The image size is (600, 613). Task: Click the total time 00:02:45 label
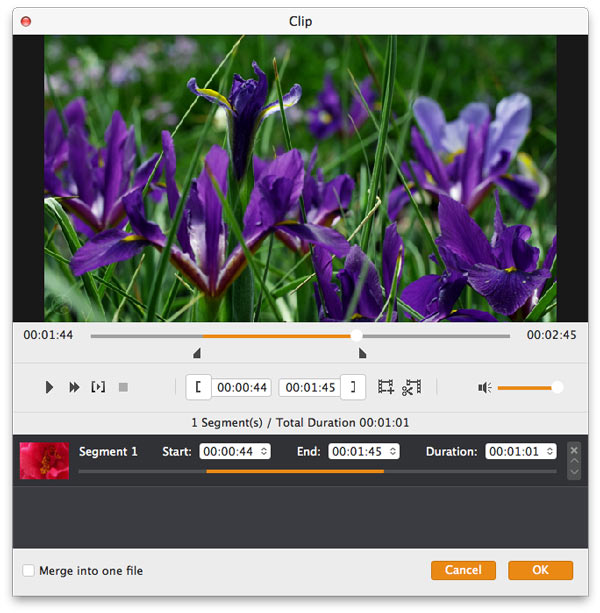pyautogui.click(x=551, y=335)
